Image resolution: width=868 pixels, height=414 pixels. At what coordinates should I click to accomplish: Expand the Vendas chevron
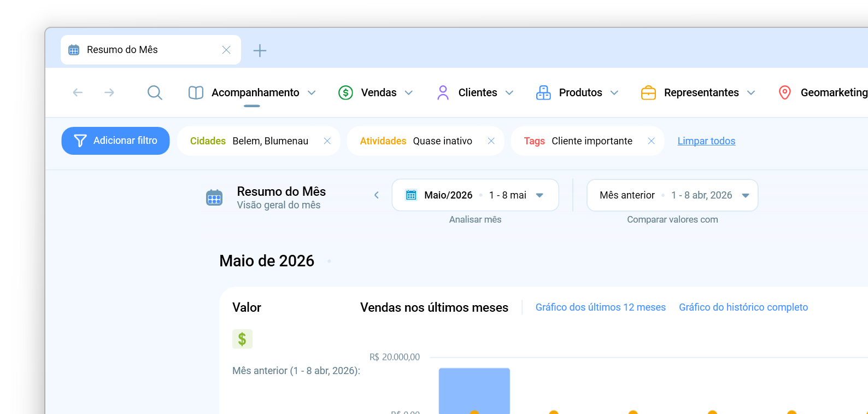coord(409,93)
